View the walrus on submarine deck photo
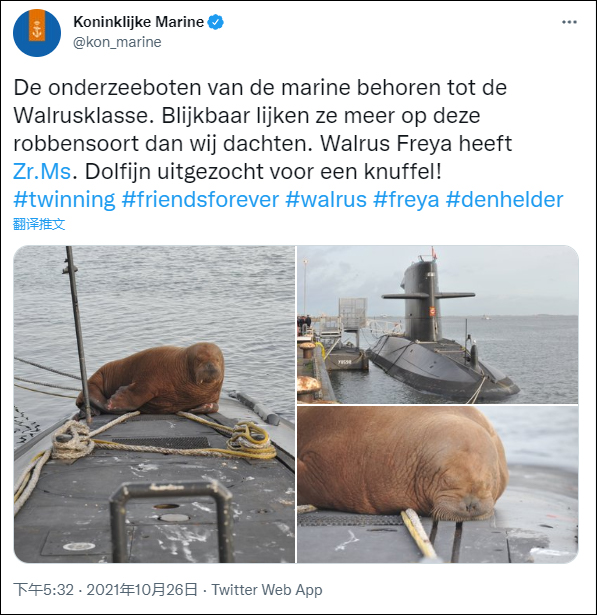597x615 pixels. point(154,404)
